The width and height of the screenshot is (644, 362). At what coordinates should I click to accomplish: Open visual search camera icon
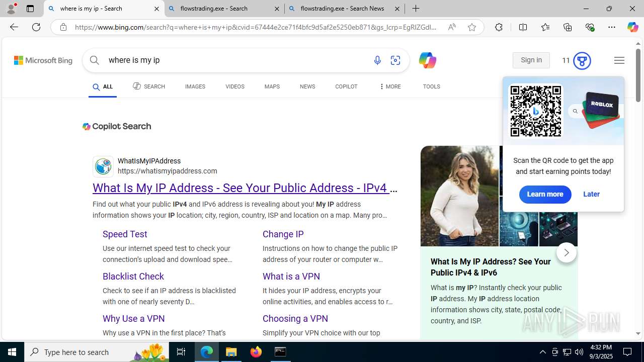pyautogui.click(x=395, y=60)
